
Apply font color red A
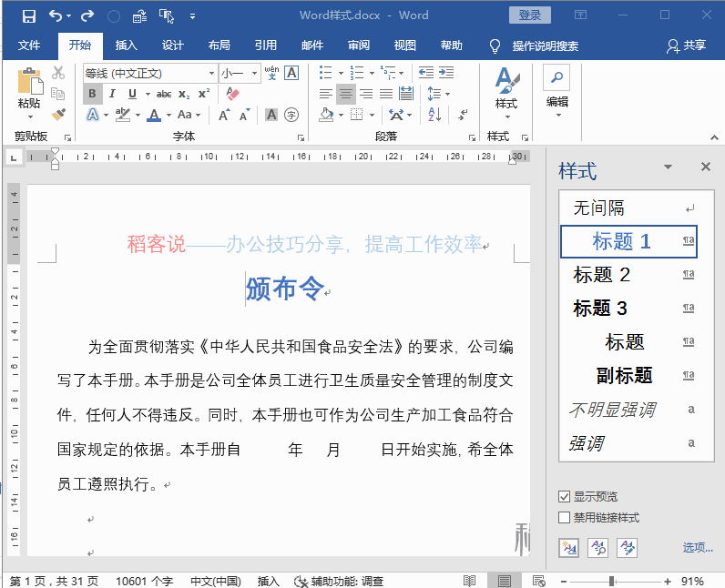coord(154,115)
